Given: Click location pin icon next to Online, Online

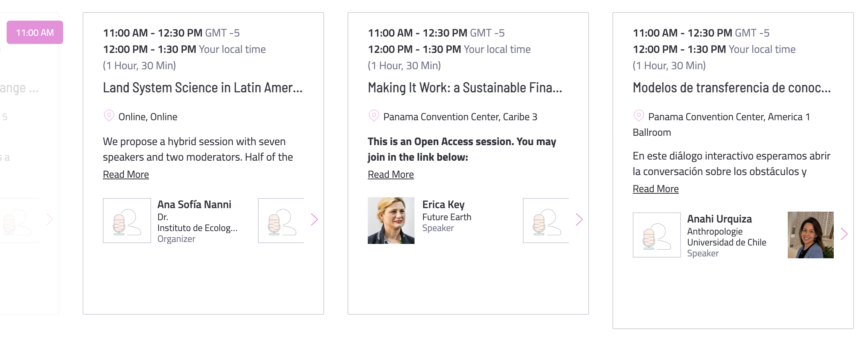Looking at the screenshot, I should coord(109,116).
